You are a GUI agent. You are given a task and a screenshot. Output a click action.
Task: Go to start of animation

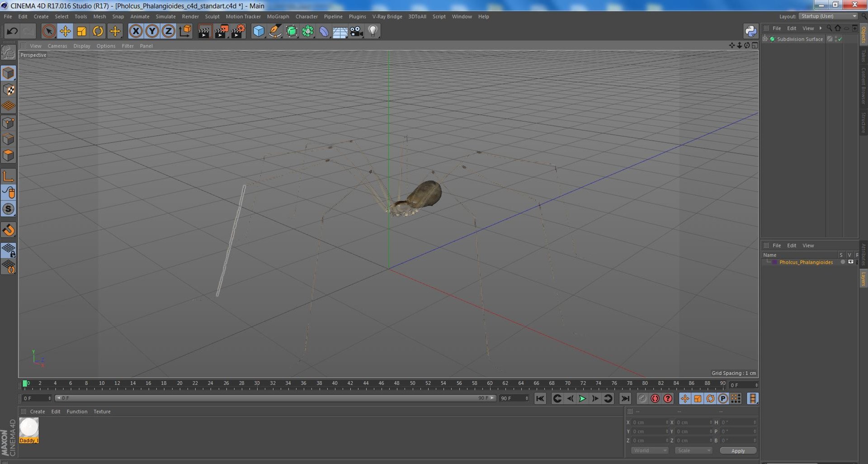[540, 398]
